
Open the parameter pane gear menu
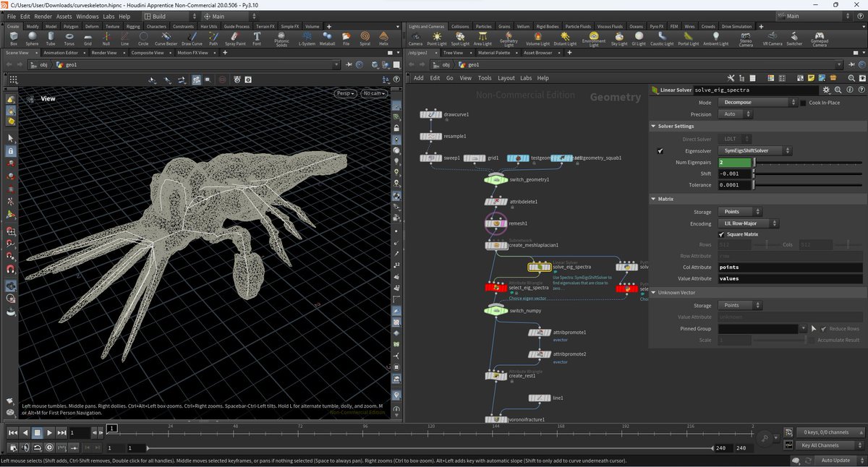[826, 90]
